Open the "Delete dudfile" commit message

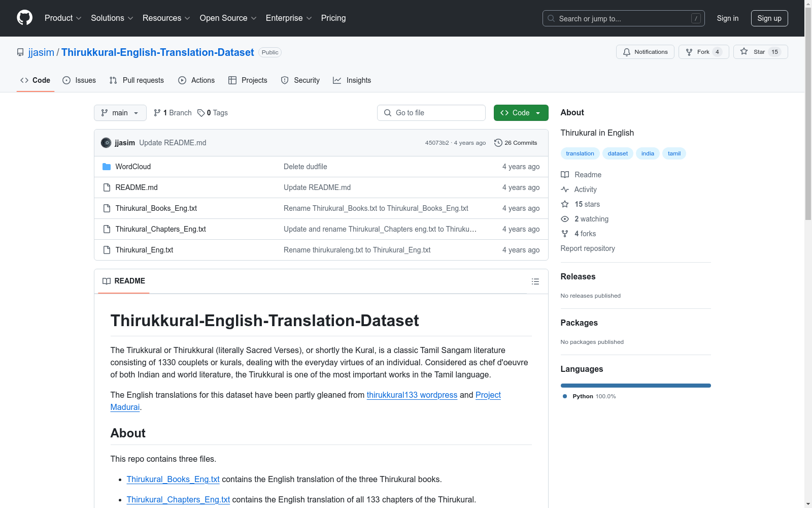(x=306, y=167)
